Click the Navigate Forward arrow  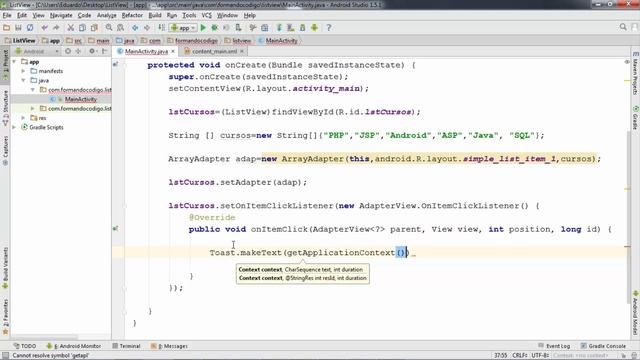(x=147, y=28)
